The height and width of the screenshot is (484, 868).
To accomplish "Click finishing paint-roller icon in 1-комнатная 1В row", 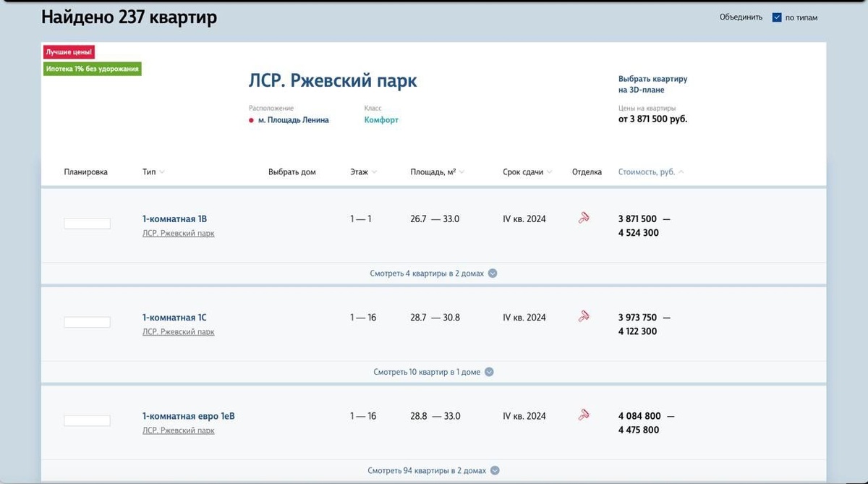I will pos(584,217).
